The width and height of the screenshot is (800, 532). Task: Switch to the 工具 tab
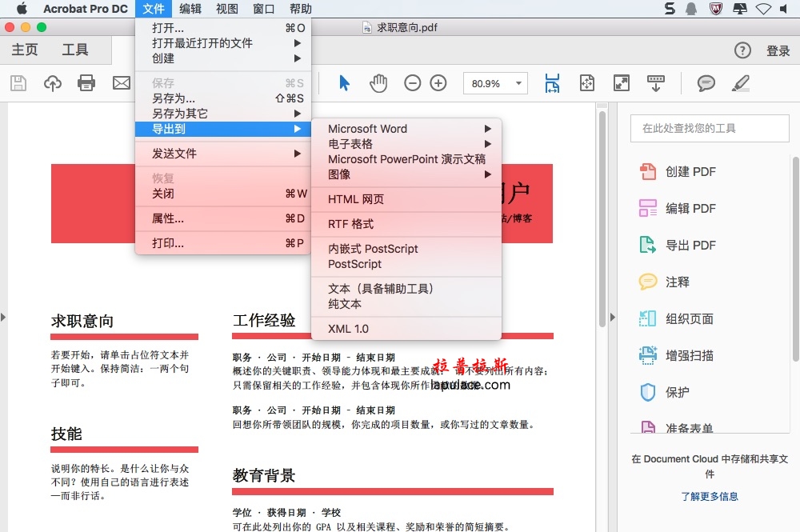point(75,50)
